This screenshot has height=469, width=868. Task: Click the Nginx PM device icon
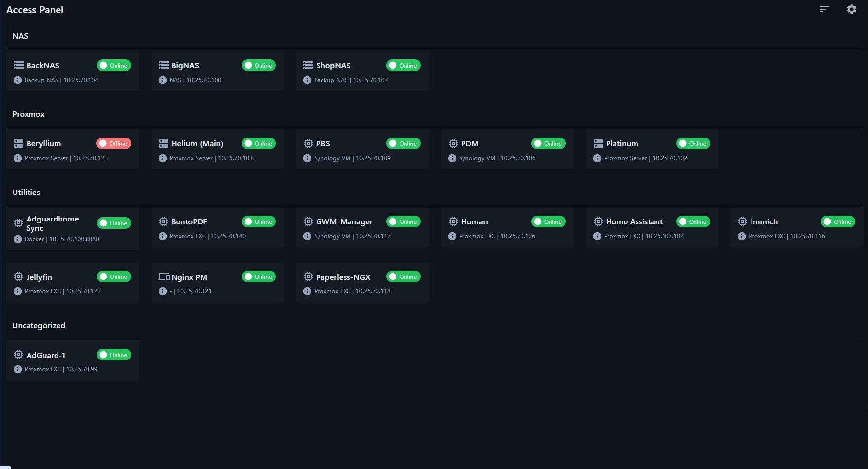tap(163, 277)
